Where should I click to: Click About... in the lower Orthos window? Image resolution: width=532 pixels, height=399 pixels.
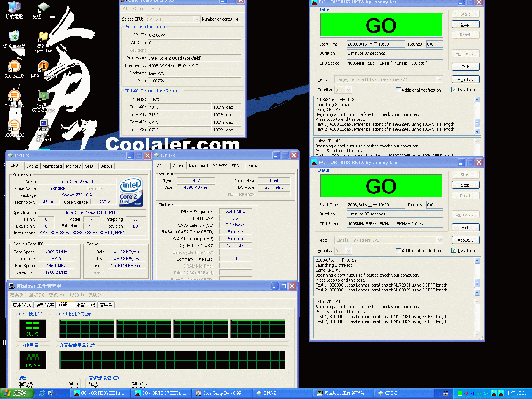click(x=465, y=240)
